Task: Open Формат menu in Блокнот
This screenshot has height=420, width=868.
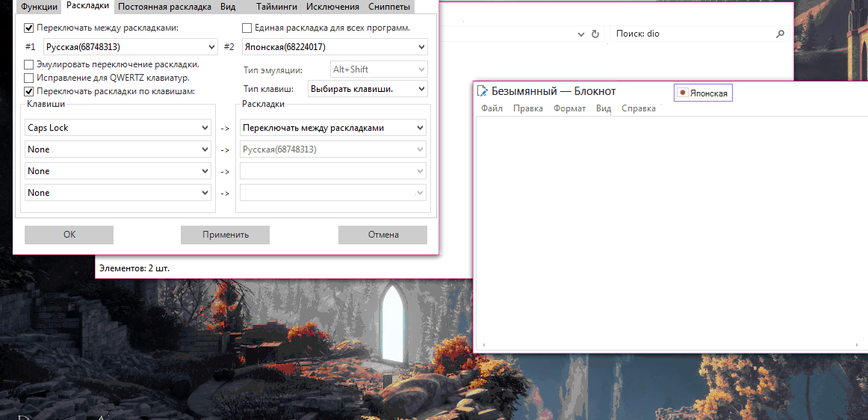Action: 570,108
